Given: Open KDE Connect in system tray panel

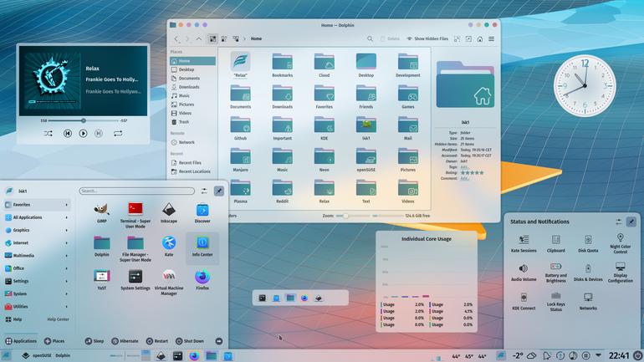Looking at the screenshot, I should (524, 301).
